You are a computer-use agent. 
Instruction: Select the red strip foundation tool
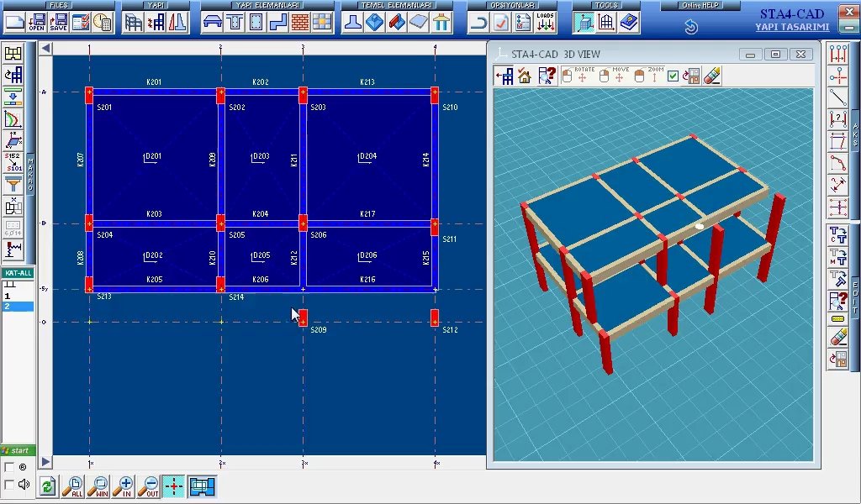(x=397, y=23)
